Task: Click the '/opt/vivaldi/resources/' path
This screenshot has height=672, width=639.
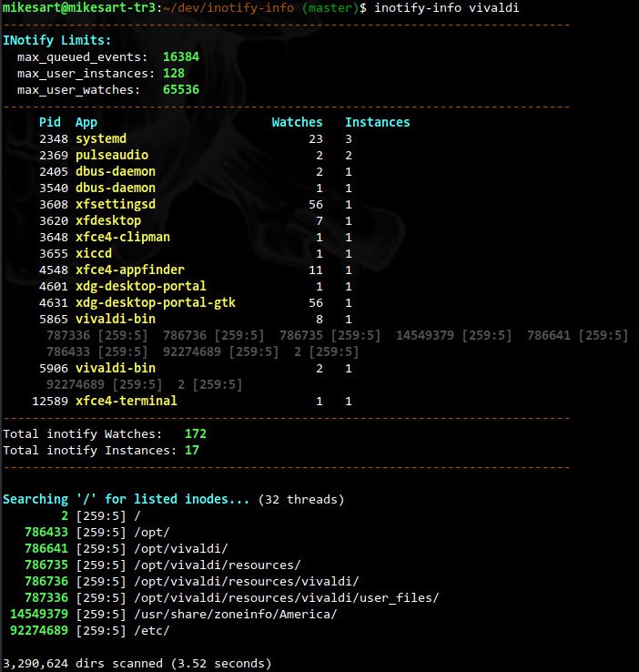Action: click(218, 565)
